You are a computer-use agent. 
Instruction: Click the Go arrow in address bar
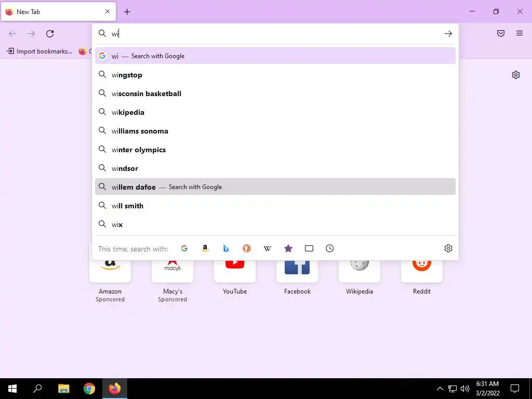[x=448, y=34]
